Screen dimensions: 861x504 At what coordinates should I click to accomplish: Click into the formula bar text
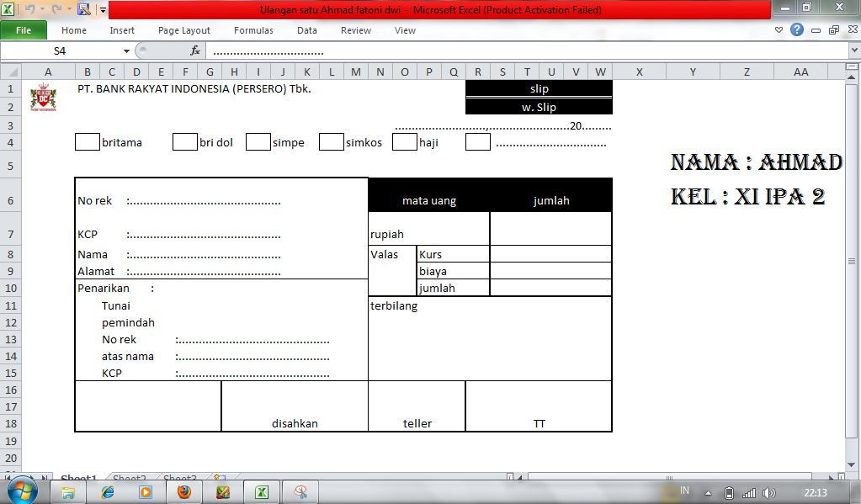click(527, 51)
